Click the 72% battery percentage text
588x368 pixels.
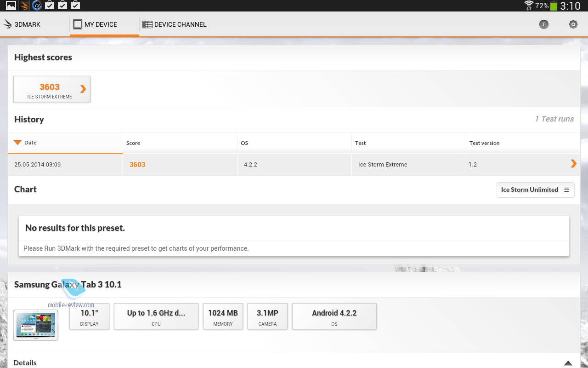[x=542, y=6]
